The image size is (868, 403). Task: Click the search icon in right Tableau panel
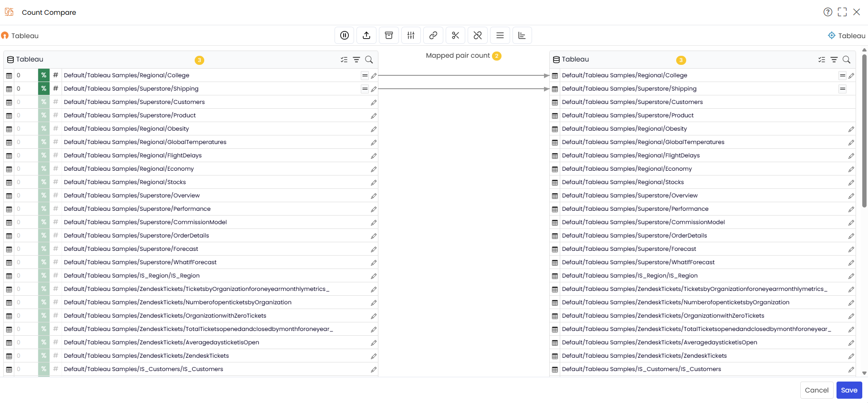click(x=847, y=60)
